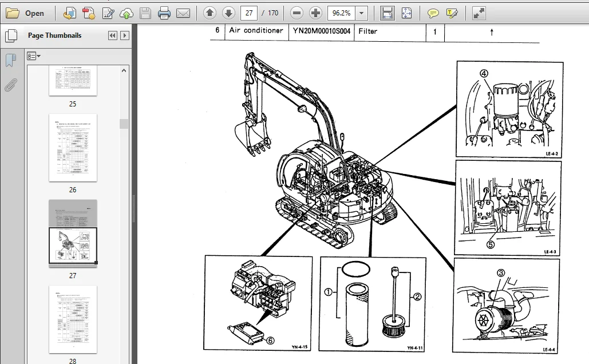Zoom out with the minus button
Viewport: 589px width, 364px height.
tap(297, 14)
